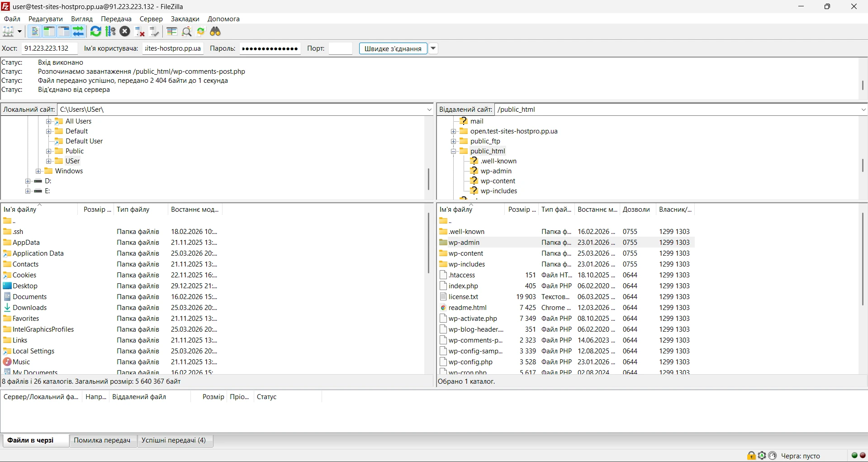Select wp-content in the remote tree

tap(498, 181)
